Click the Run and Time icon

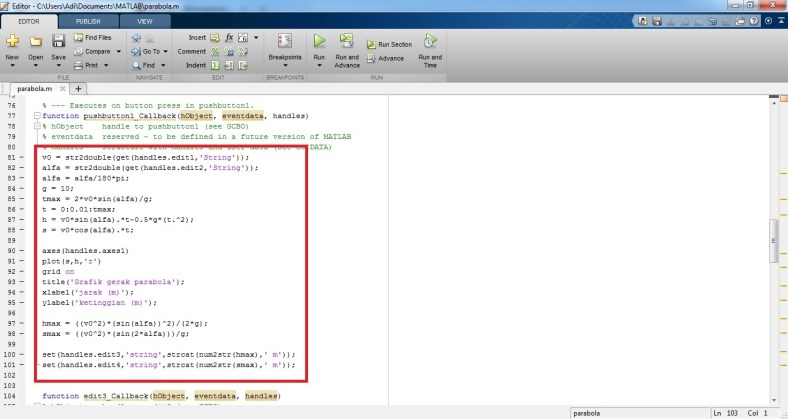pyautogui.click(x=431, y=42)
